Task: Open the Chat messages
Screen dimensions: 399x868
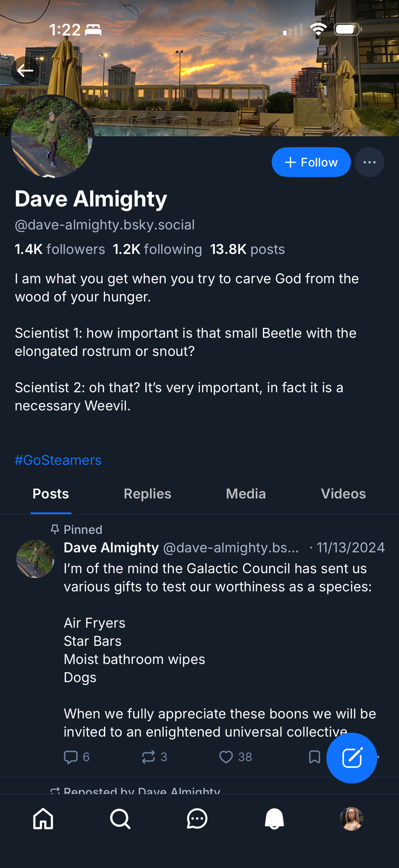Action: [197, 819]
